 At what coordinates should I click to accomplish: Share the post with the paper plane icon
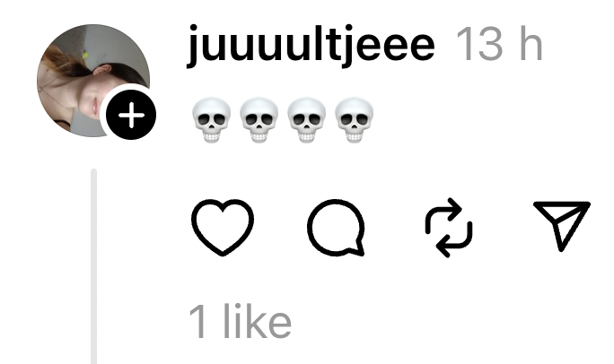pyautogui.click(x=562, y=226)
